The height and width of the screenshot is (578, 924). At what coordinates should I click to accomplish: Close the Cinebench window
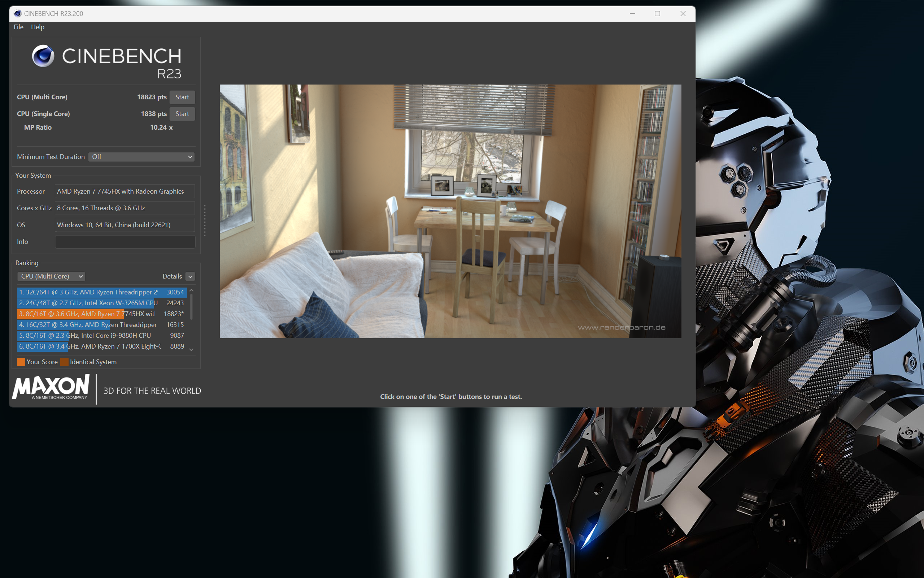point(683,14)
